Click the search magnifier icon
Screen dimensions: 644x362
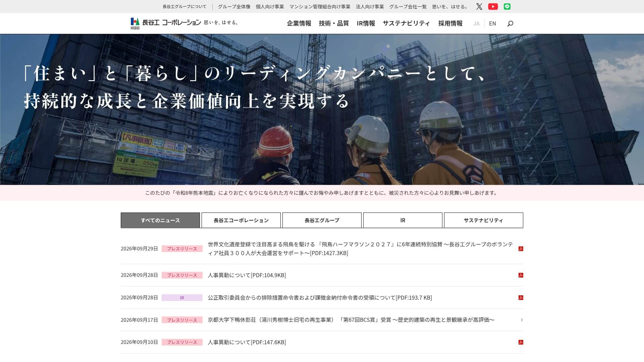pyautogui.click(x=510, y=23)
